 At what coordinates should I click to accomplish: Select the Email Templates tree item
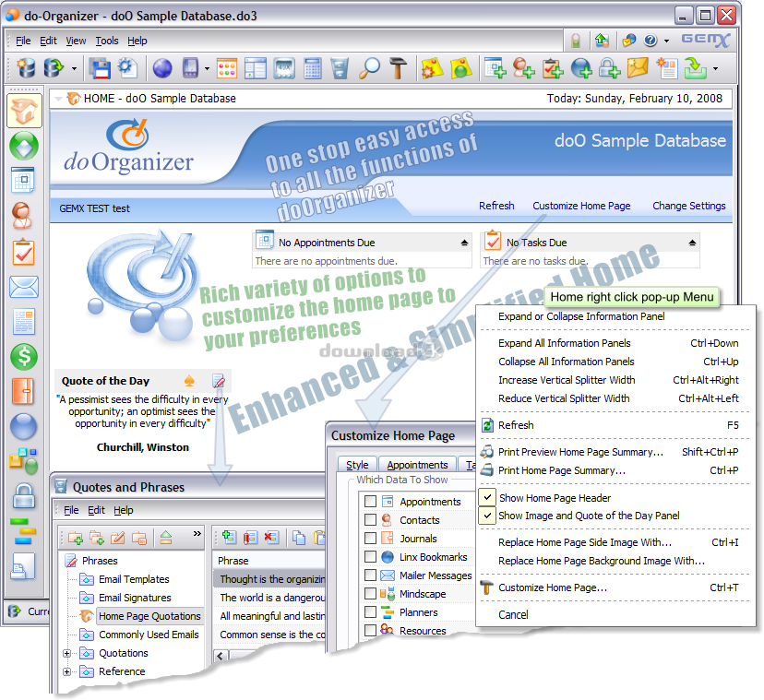(134, 579)
